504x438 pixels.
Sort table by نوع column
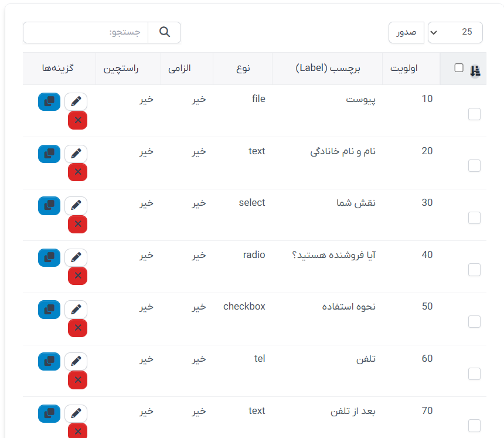(243, 69)
